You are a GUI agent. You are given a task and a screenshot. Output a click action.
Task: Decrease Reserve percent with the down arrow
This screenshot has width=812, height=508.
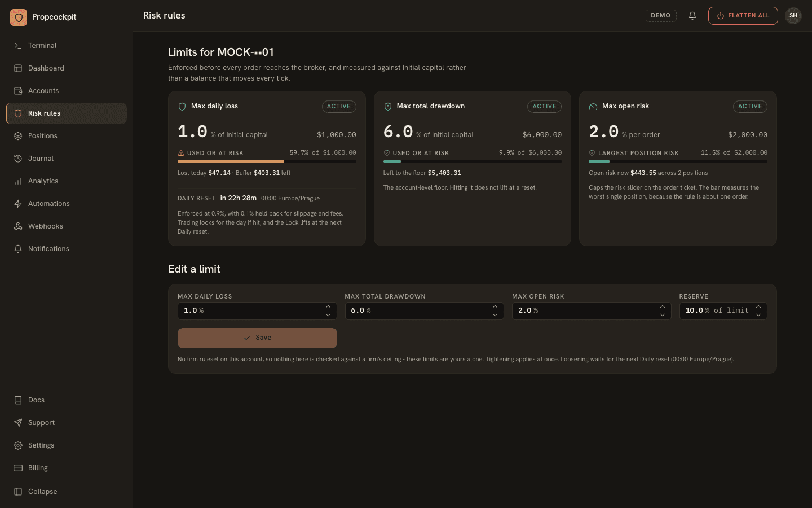(758, 315)
